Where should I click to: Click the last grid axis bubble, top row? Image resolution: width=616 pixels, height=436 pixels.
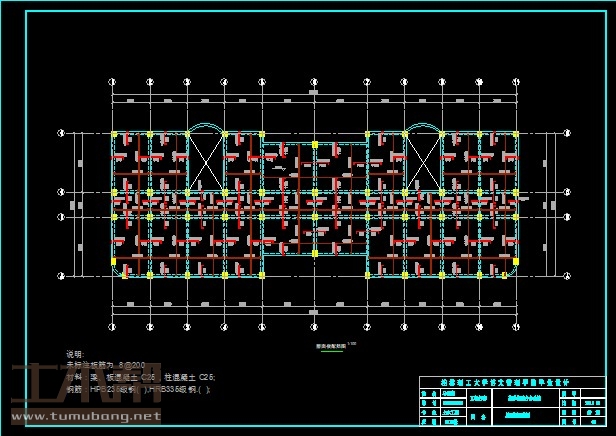coord(517,82)
